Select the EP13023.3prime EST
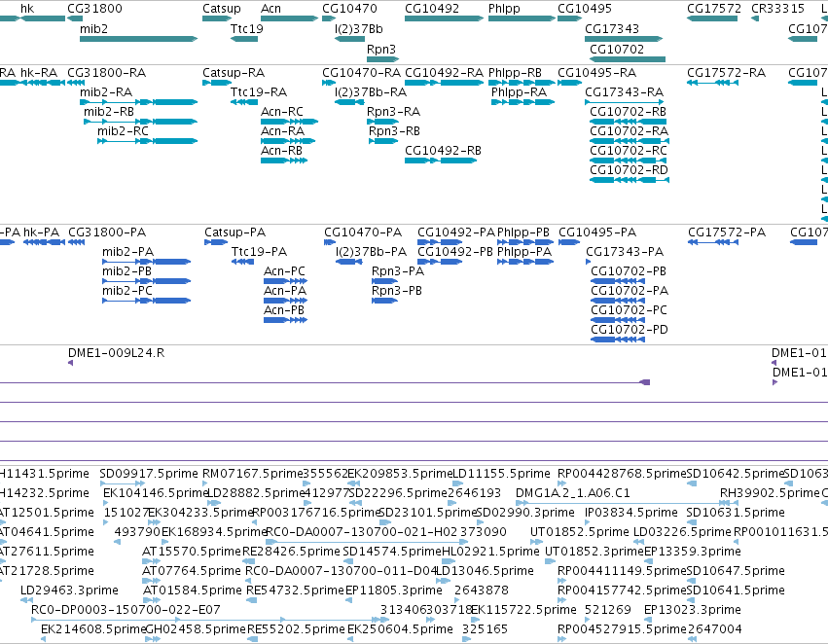Viewport: 828px width, 644px height. (646, 620)
